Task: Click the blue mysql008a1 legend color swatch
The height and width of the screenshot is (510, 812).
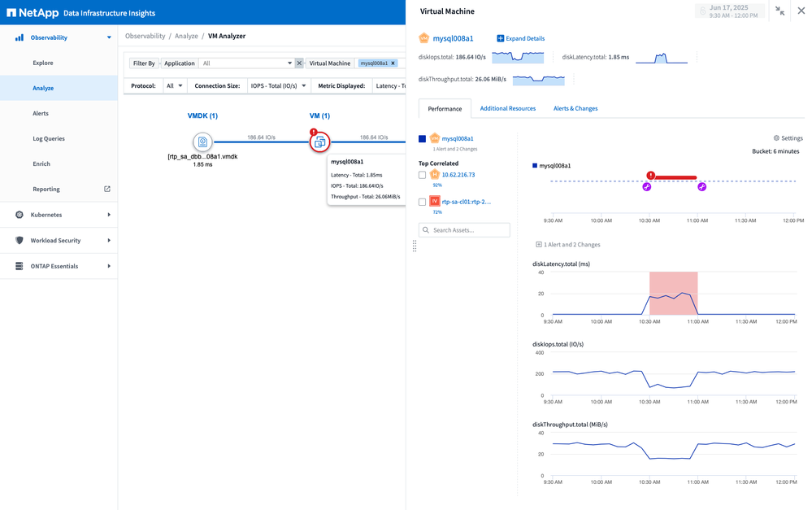Action: (x=422, y=139)
